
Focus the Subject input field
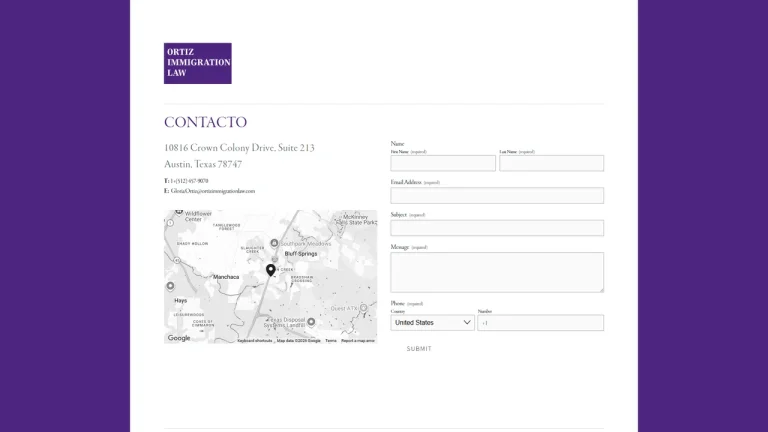point(497,228)
